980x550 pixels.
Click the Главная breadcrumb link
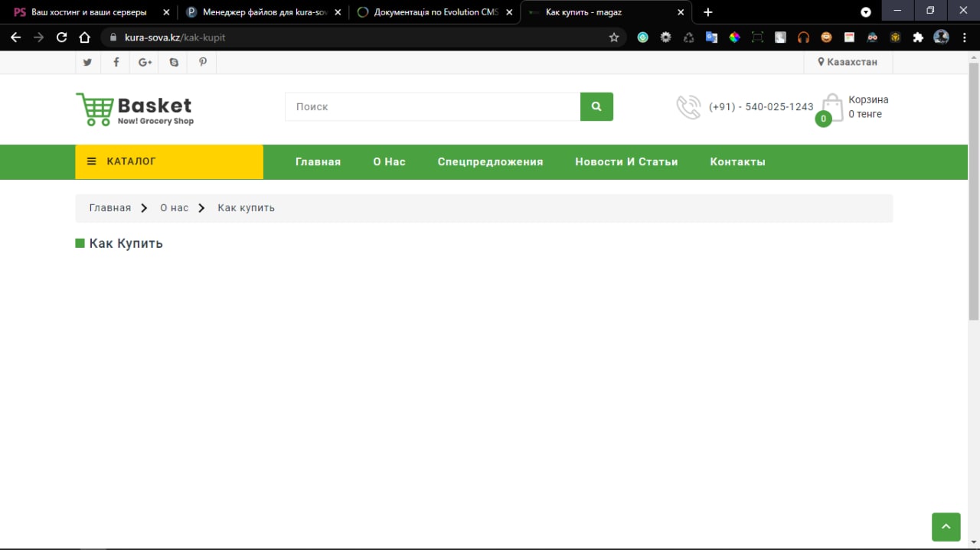(x=109, y=208)
